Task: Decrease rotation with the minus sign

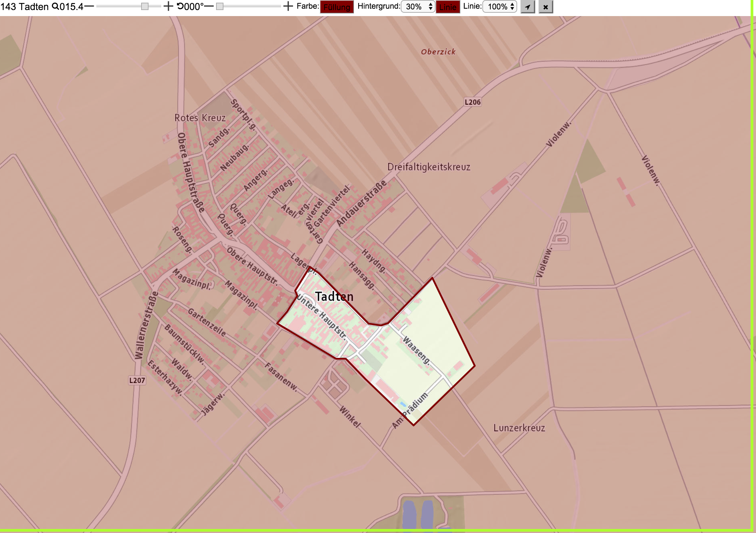Action: point(209,6)
